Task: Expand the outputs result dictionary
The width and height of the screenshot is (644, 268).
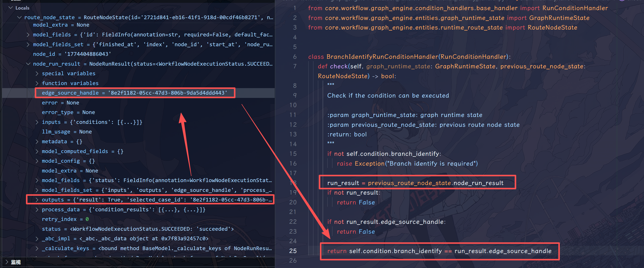Action: coord(37,200)
